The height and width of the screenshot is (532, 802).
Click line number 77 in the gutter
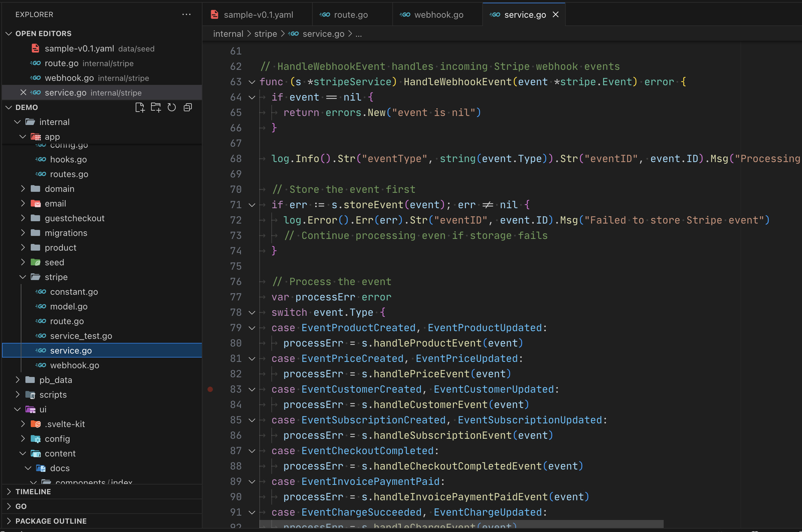tap(236, 297)
